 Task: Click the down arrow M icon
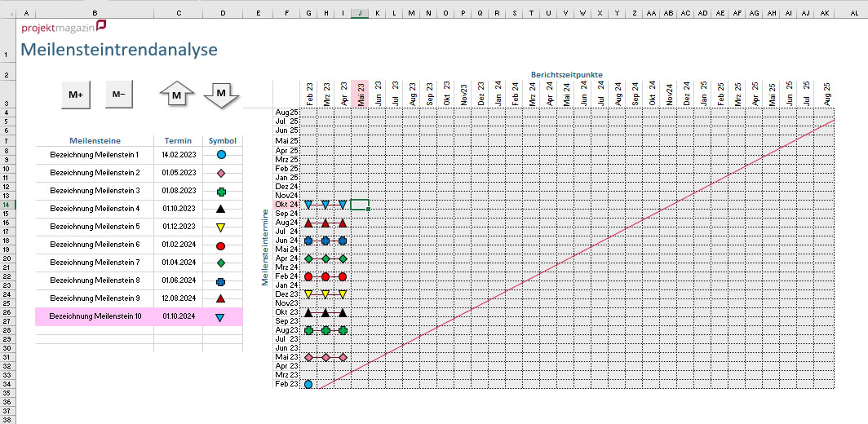pos(221,95)
